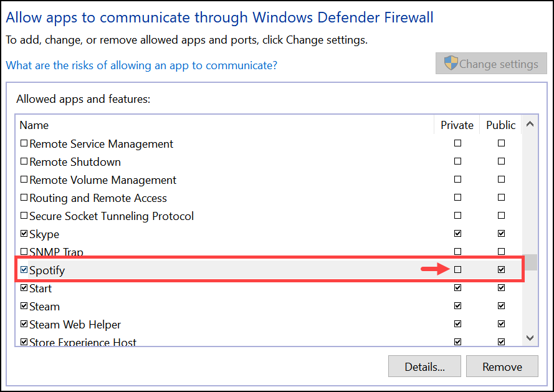Open the risks of allowing an app link
This screenshot has height=392, width=554.
141,65
